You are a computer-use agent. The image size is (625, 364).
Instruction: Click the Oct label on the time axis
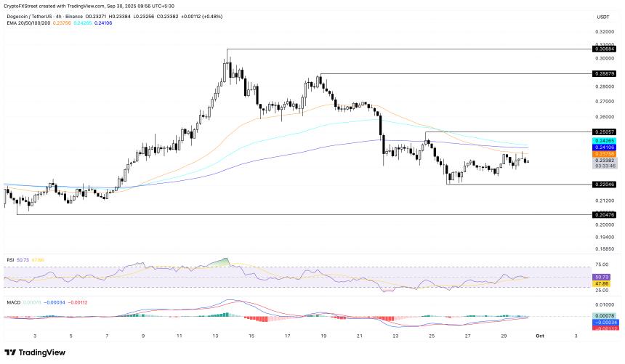click(540, 336)
